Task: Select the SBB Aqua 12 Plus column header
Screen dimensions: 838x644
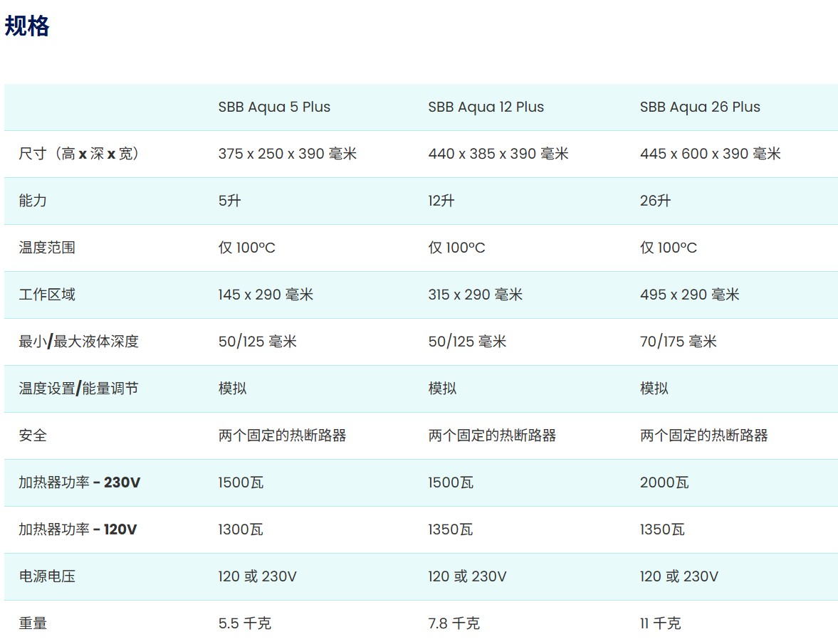Action: [486, 107]
